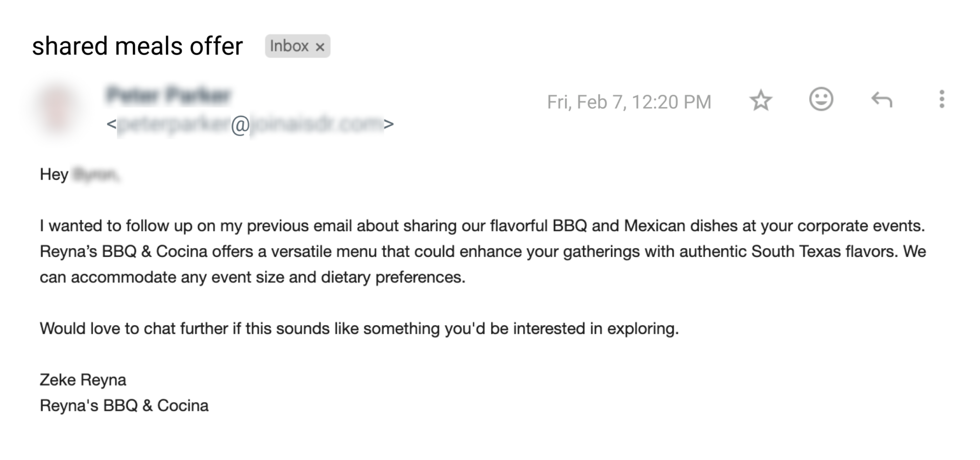Click the word 'Hey' in greeting
The image size is (980, 460).
click(x=54, y=175)
